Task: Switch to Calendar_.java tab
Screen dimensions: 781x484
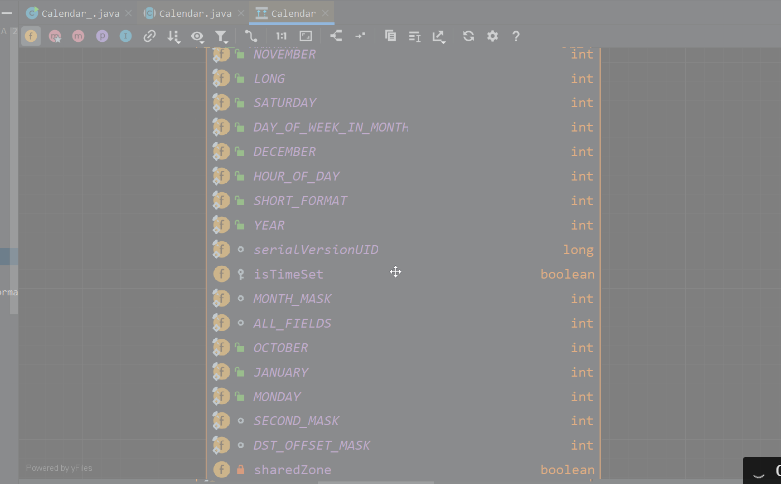Action: 80,13
